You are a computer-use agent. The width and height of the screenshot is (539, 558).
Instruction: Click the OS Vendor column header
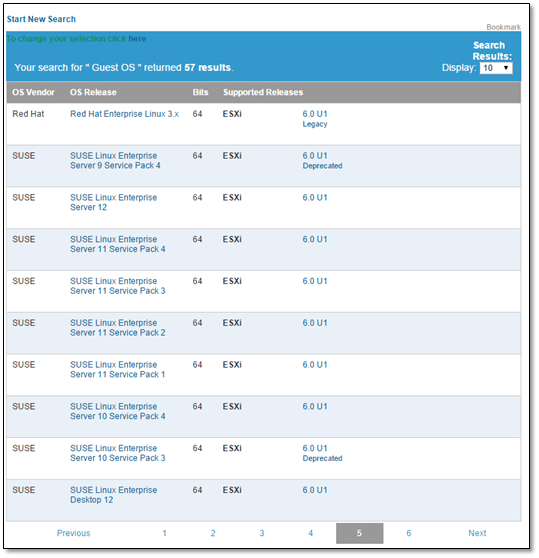click(x=33, y=93)
